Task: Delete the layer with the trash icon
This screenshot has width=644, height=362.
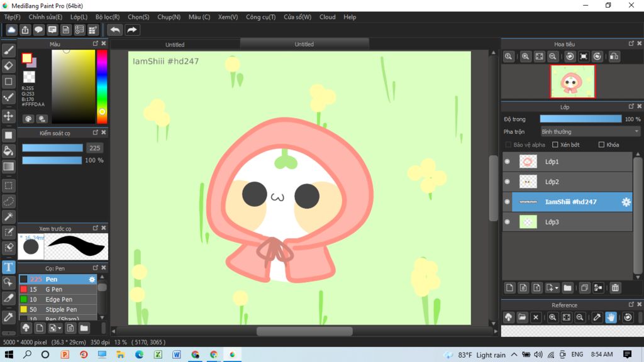Action: tap(615, 288)
